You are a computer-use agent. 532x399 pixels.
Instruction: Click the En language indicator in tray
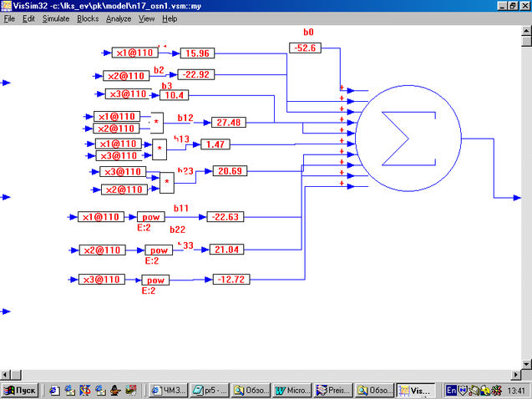point(451,390)
